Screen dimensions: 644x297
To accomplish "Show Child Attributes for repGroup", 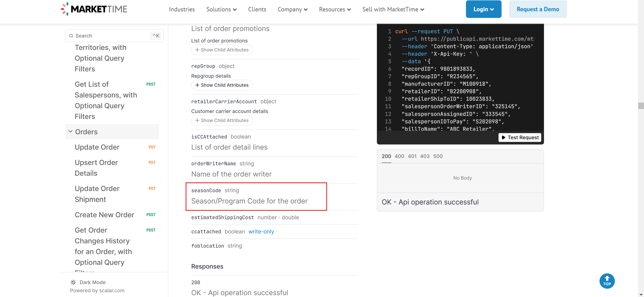I will coord(222,85).
